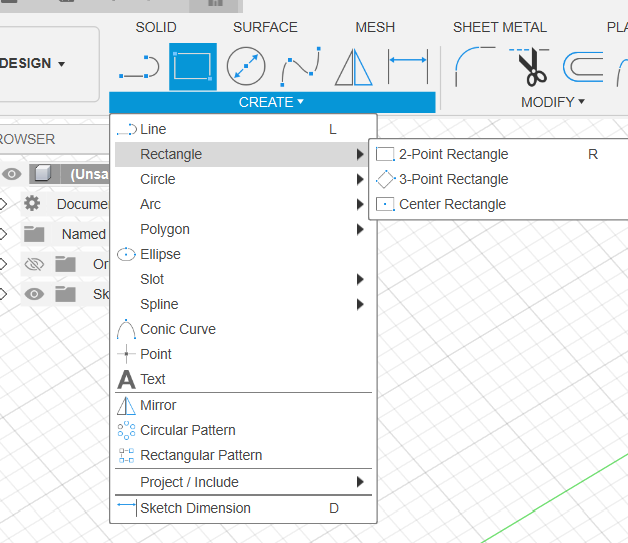Click the Offset icon in Modify group

tap(583, 66)
